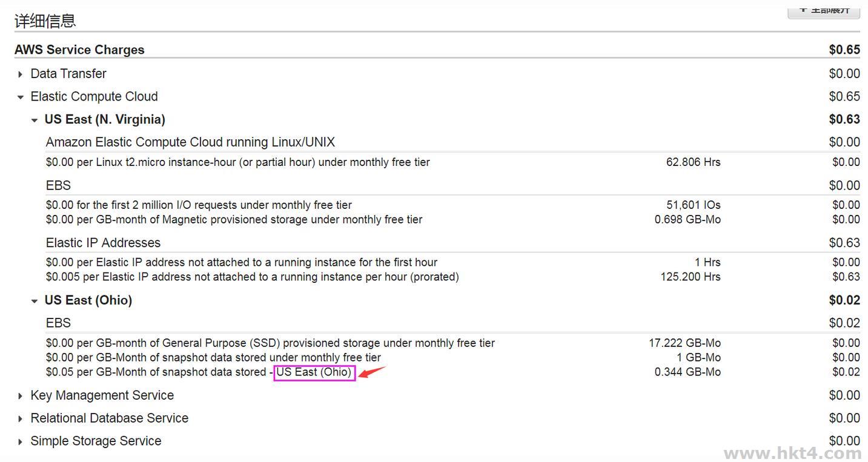Click the Key Management Service label

(x=102, y=395)
